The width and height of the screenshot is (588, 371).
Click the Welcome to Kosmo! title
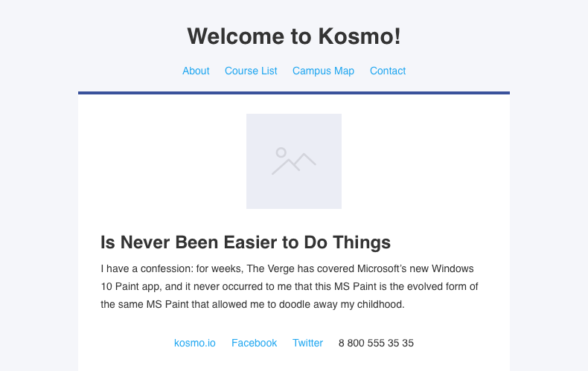tap(294, 36)
